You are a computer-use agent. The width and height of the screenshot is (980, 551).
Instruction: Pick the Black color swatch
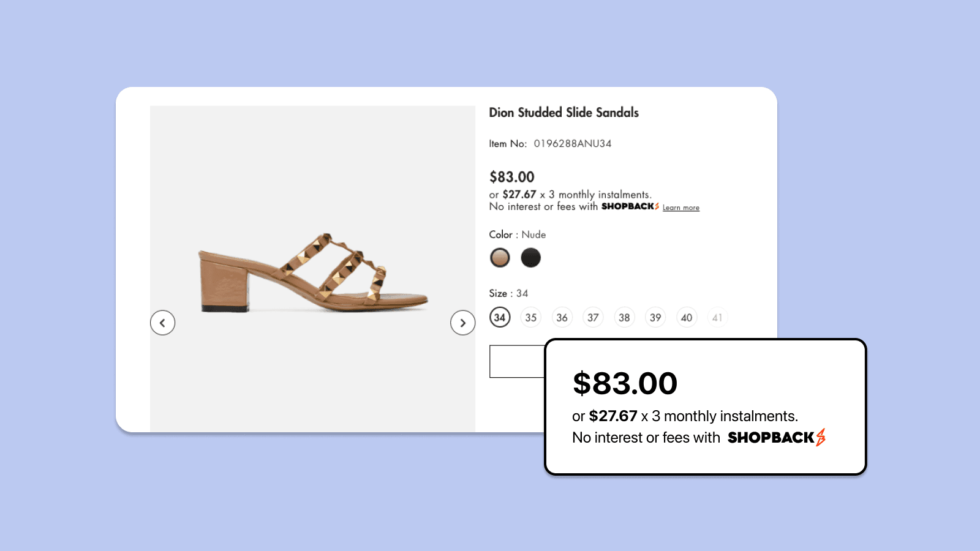coord(530,257)
